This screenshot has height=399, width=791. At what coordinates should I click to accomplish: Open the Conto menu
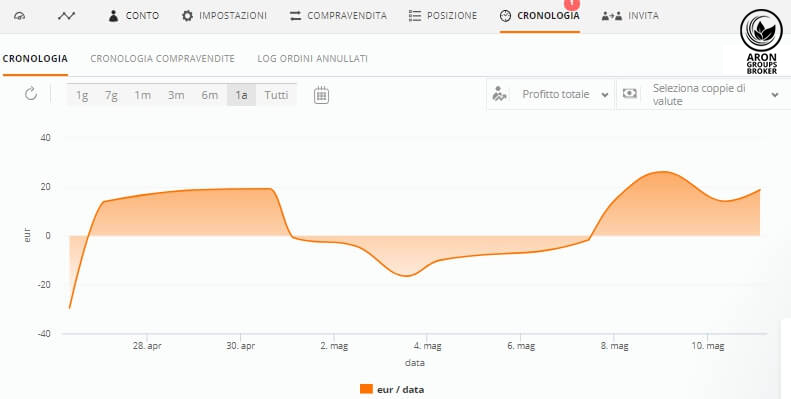[134, 16]
